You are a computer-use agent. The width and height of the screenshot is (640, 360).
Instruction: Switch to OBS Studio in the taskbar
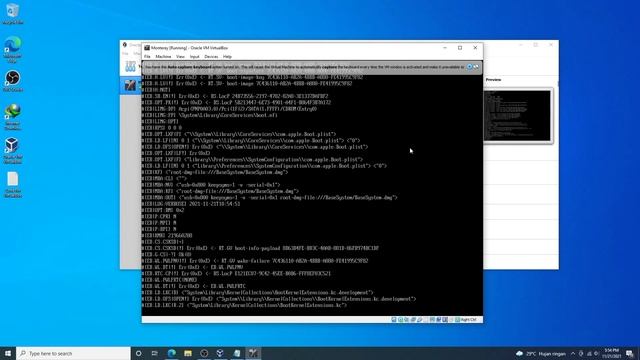(204, 353)
